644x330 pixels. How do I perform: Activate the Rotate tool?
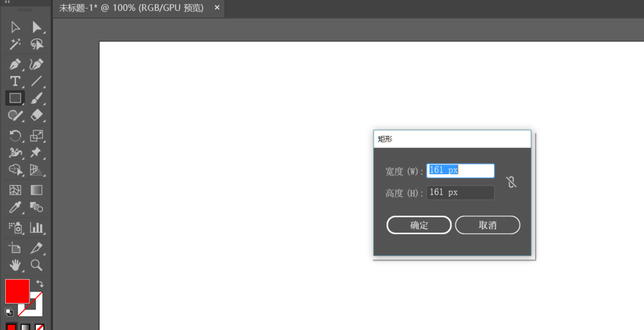pyautogui.click(x=15, y=135)
